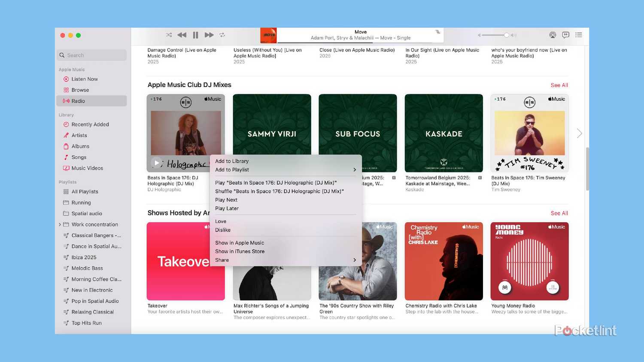
Task: Select Radio in the Apple Music sidebar
Action: coord(78,100)
